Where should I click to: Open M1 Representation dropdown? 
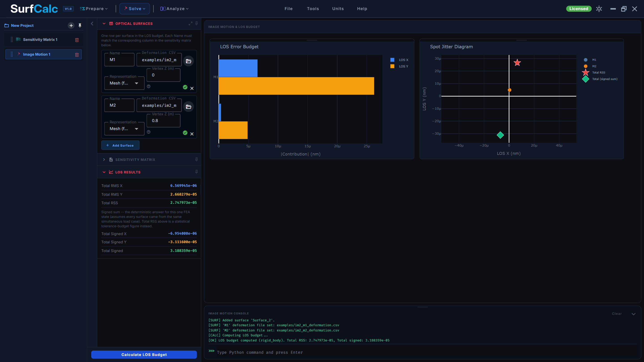point(124,83)
